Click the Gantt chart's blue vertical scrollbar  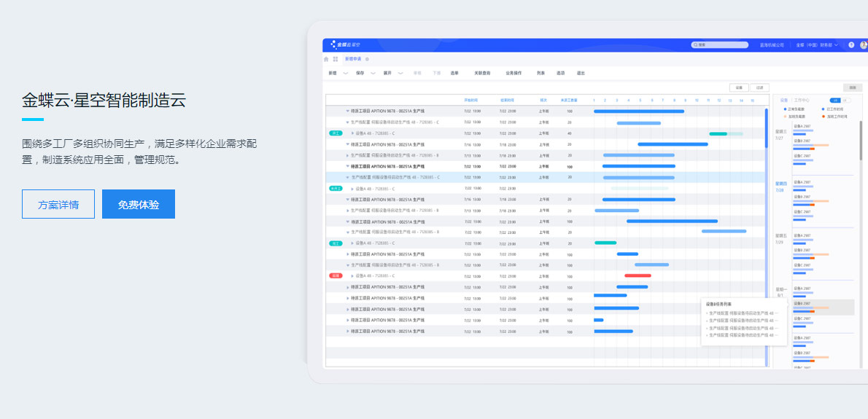[x=766, y=128]
